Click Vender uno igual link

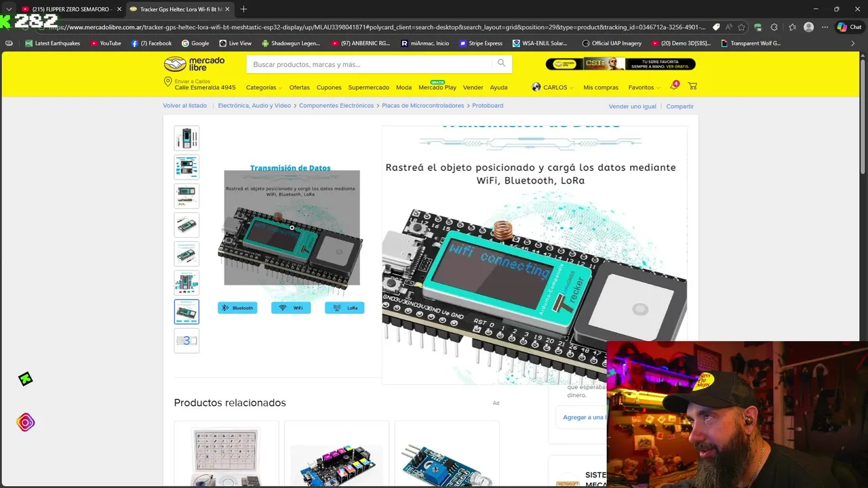[632, 106]
